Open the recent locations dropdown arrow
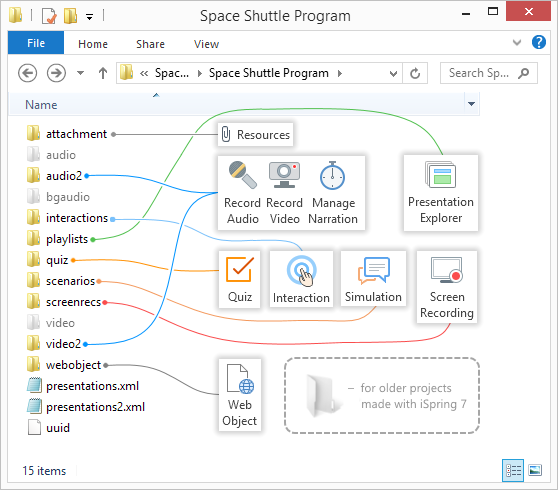The image size is (558, 490). pyautogui.click(x=81, y=73)
